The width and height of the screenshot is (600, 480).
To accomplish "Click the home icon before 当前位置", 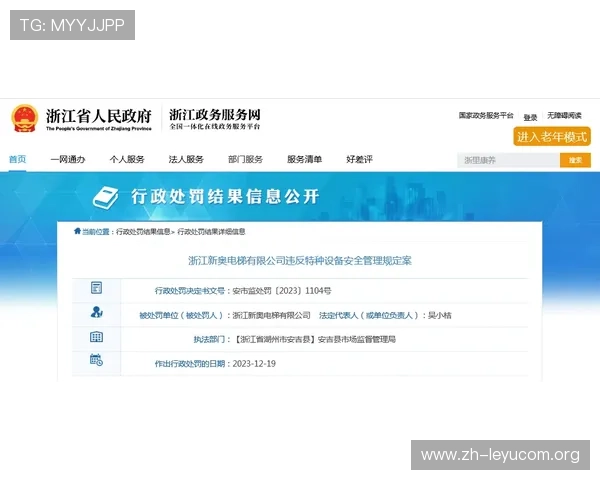I will click(x=77, y=231).
